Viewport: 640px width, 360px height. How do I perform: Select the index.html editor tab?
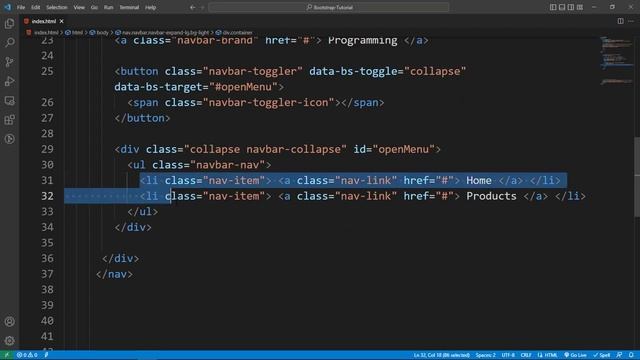click(x=44, y=21)
